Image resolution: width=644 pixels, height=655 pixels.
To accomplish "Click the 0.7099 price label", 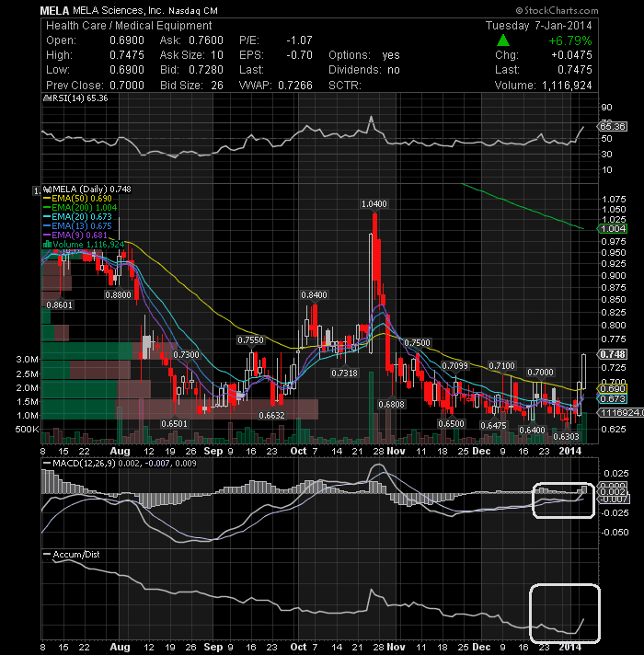I will coord(454,365).
